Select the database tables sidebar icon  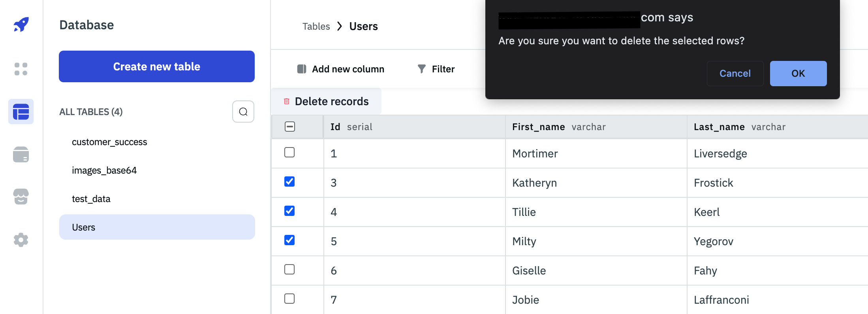tap(21, 112)
